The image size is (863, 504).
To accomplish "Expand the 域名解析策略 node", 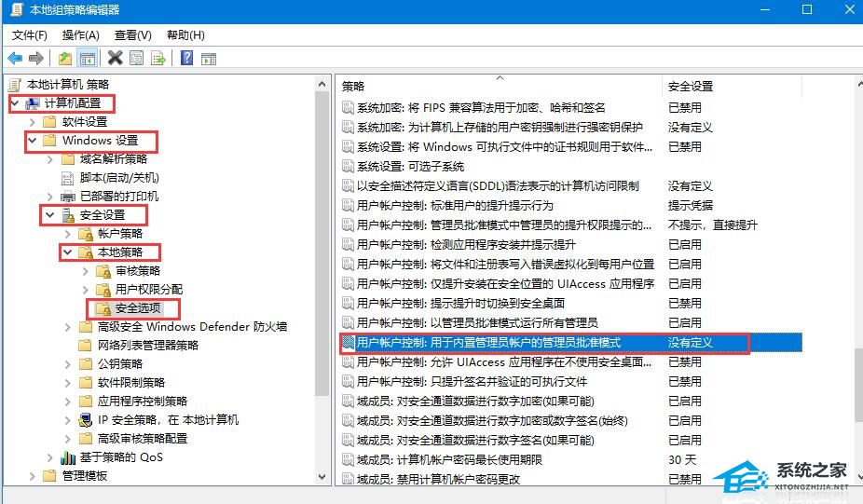I will 50,159.
